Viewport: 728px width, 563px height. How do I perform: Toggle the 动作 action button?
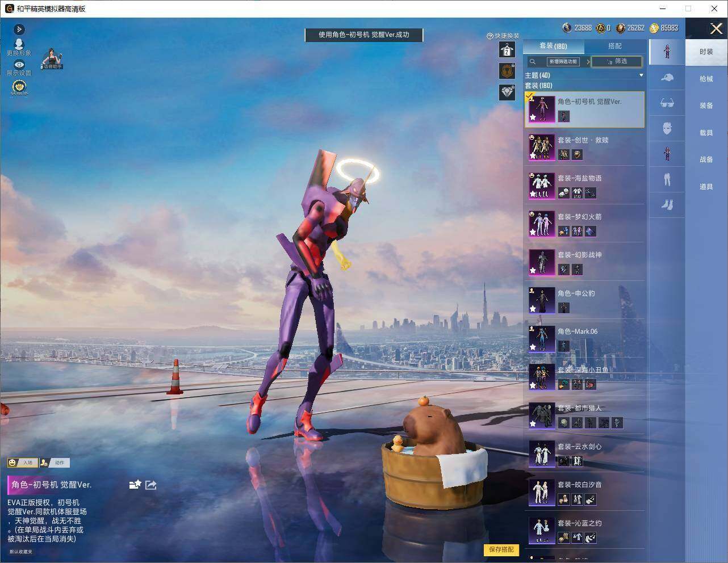(x=54, y=463)
